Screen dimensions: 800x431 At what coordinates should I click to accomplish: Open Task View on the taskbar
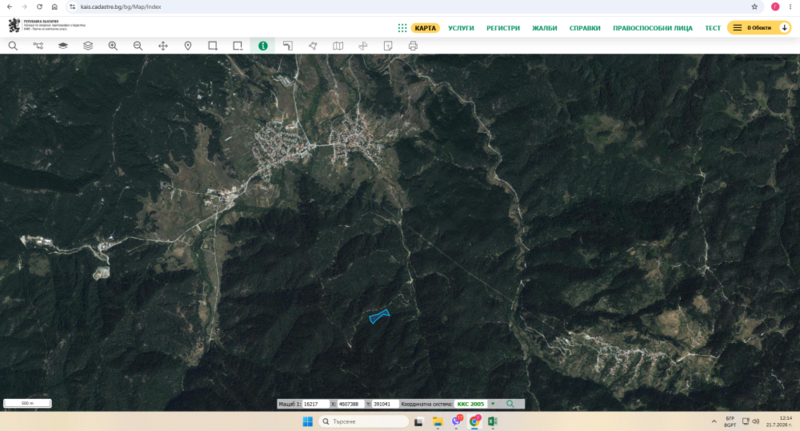click(x=419, y=421)
